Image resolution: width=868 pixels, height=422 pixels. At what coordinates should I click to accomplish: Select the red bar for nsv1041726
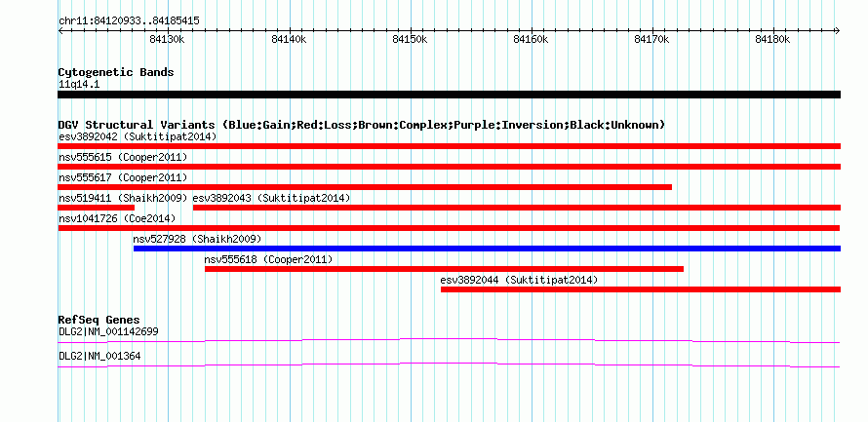click(449, 228)
